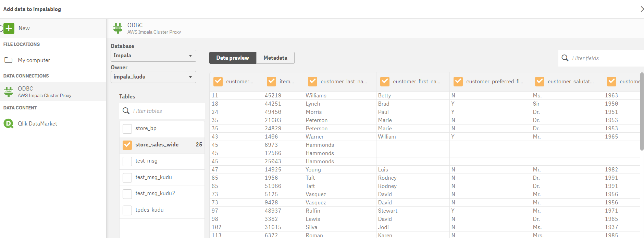Check the store_bp table checkbox
The height and width of the screenshot is (238, 644).
(x=127, y=129)
